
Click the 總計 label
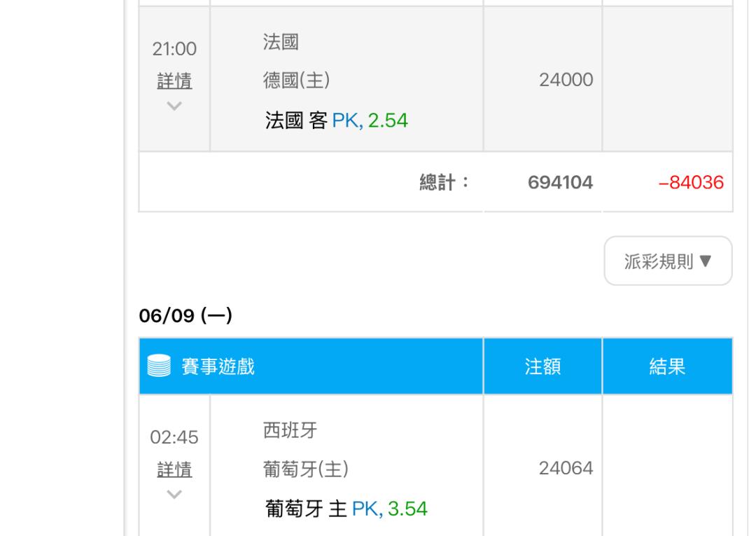pos(444,182)
